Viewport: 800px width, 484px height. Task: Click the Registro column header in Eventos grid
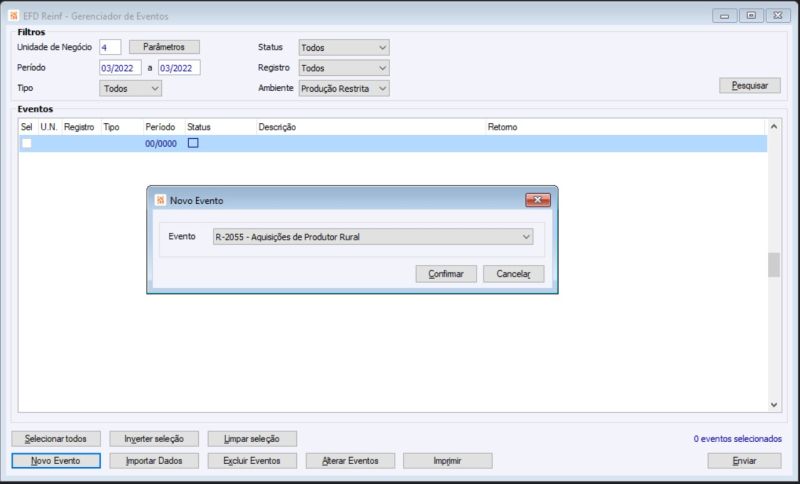[79, 127]
